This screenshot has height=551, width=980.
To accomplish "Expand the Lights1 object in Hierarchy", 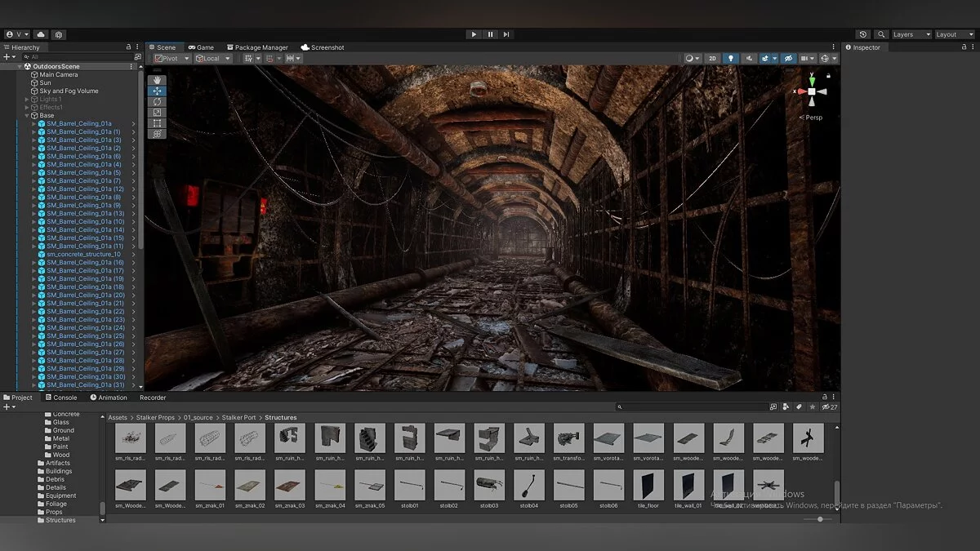I will click(x=27, y=100).
